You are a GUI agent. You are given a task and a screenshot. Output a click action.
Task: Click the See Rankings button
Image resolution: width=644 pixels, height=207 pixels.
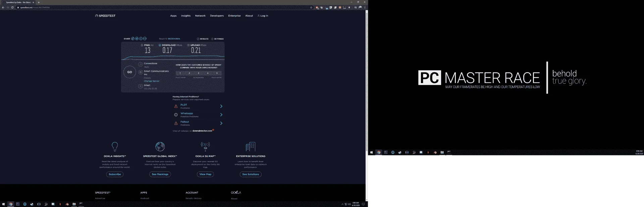160,174
